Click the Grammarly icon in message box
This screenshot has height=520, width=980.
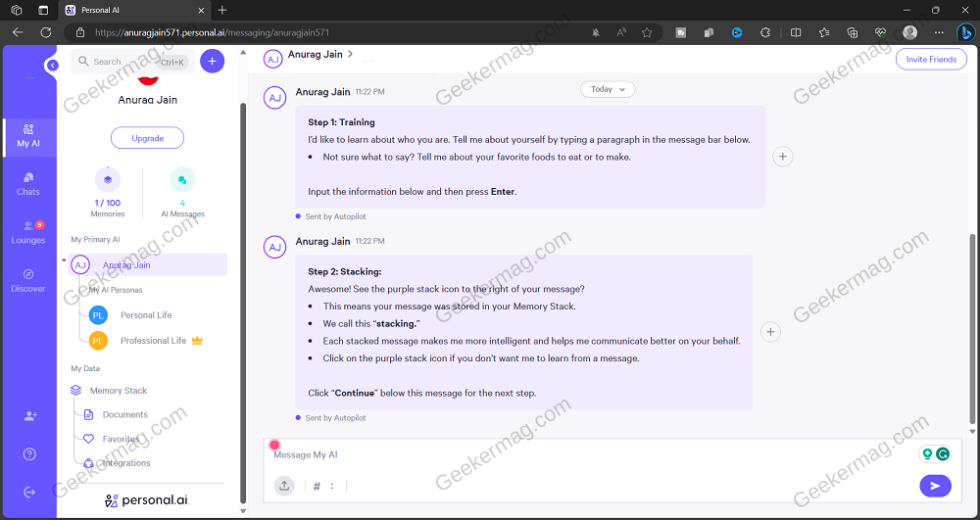[943, 454]
